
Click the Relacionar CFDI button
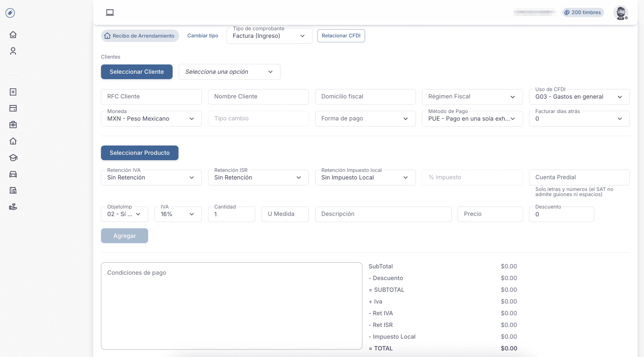coord(341,36)
